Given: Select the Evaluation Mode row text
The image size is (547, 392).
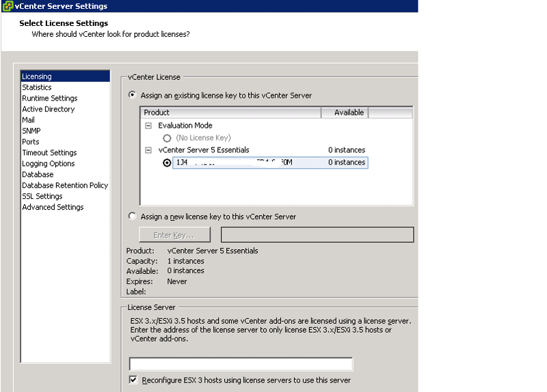Looking at the screenshot, I should [x=185, y=126].
